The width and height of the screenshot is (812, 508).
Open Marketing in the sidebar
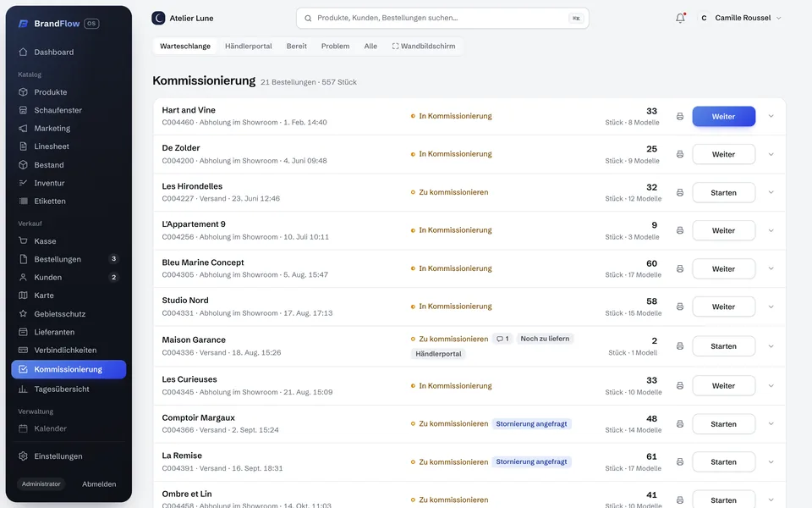[69, 128]
